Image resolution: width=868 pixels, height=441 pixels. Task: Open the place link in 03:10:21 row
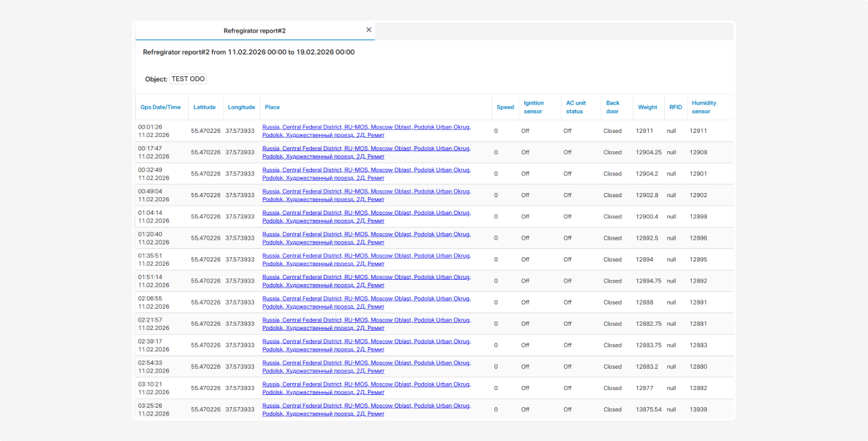click(366, 389)
